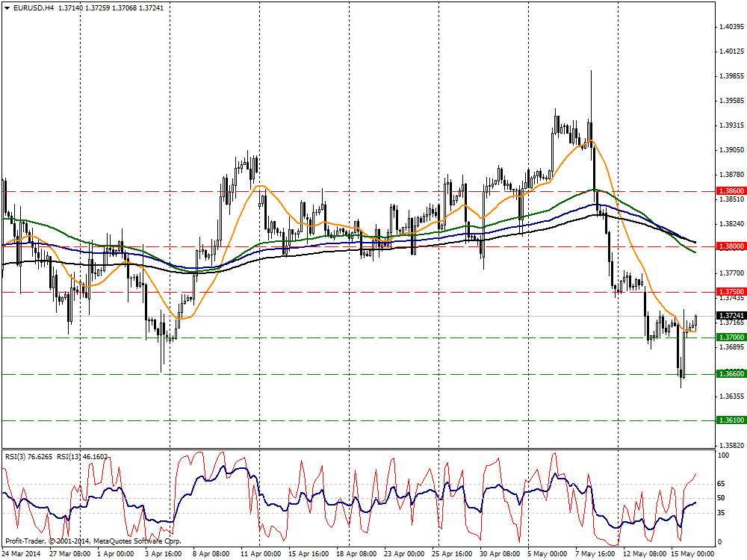The height and width of the screenshot is (560, 747).
Task: Click the RSI scale level 65
Action: 722,484
